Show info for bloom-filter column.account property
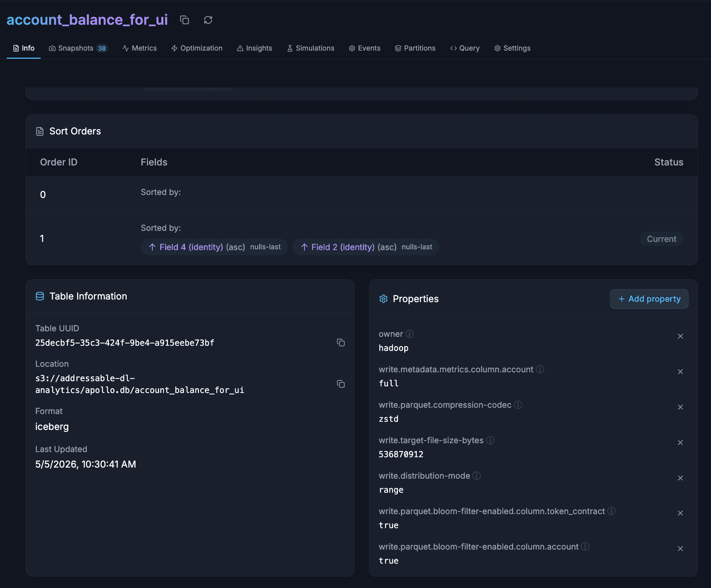Image resolution: width=711 pixels, height=588 pixels. click(585, 547)
